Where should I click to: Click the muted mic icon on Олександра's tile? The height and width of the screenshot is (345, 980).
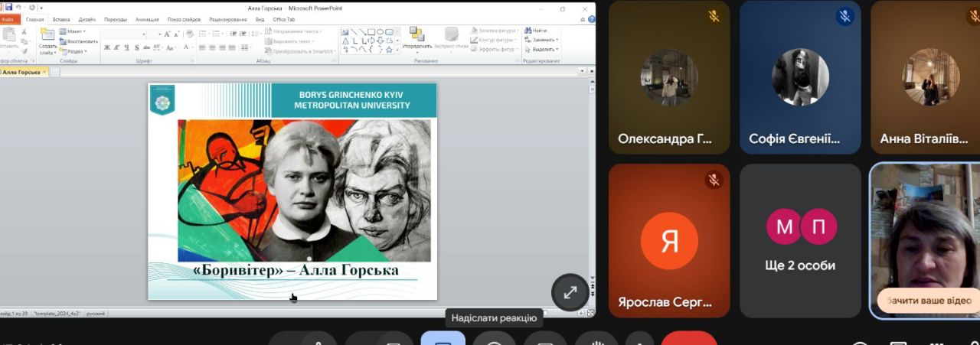coord(714,15)
